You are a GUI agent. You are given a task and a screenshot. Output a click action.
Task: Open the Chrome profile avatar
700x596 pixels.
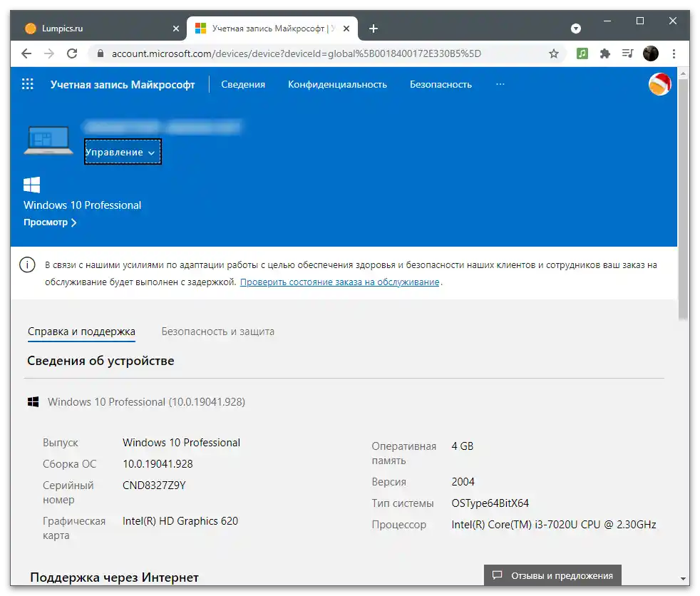(650, 53)
